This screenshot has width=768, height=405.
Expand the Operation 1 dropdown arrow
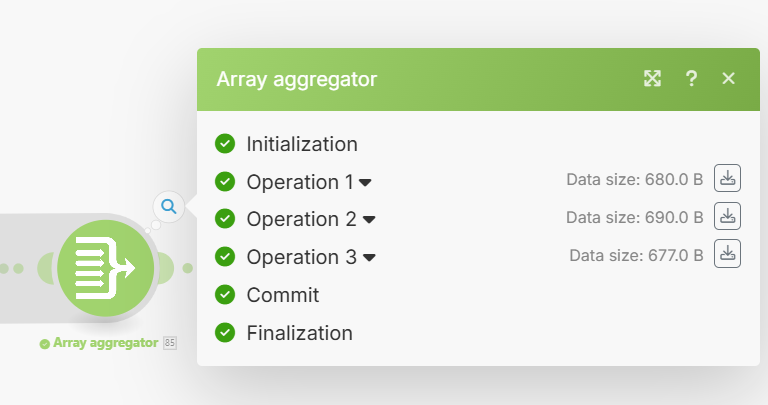(366, 183)
